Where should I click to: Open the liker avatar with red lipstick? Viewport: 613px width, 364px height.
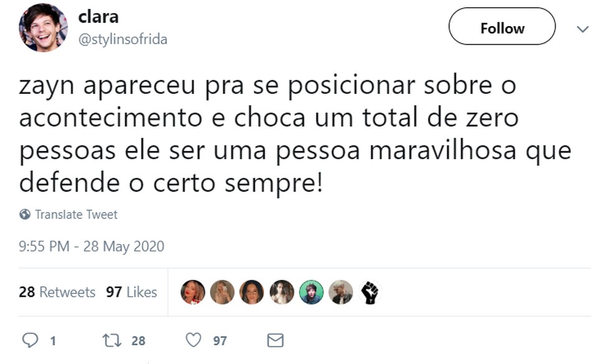193,292
